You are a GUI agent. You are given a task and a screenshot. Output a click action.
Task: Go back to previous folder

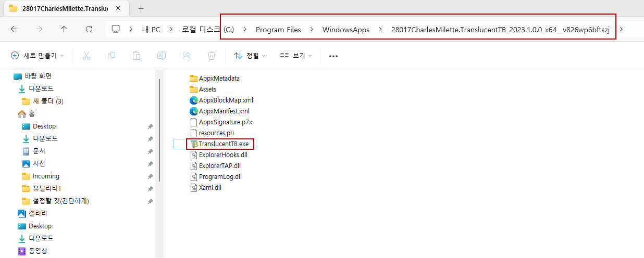tap(14, 29)
